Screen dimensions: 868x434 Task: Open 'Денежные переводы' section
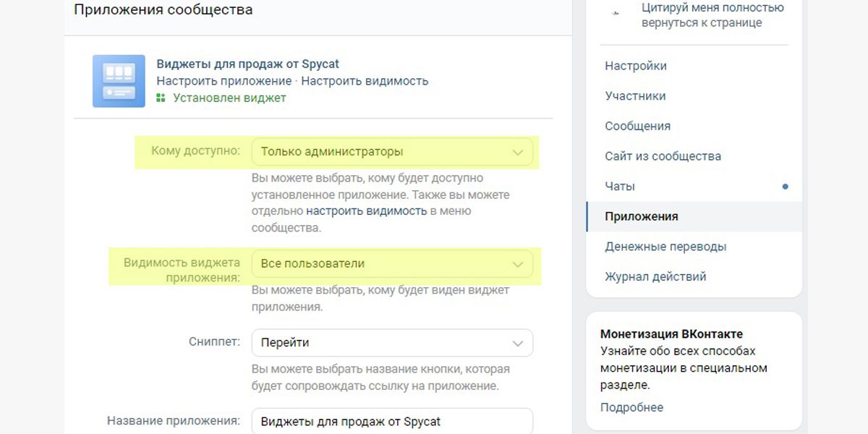(x=665, y=247)
